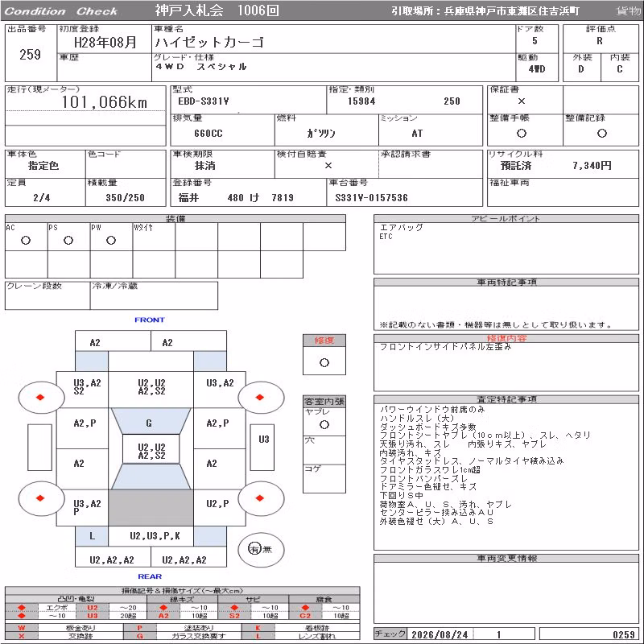644x644 pixels.
Task: Click the windshield G glass marker
Action: point(149,423)
